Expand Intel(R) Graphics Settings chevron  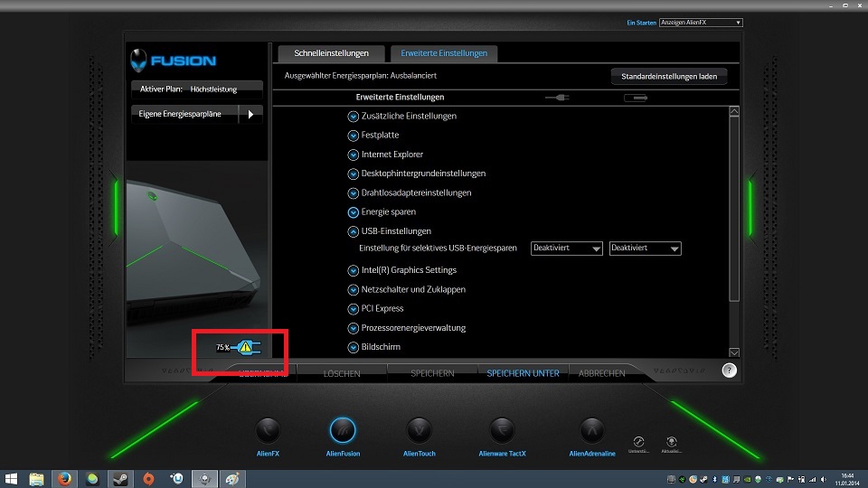353,270
